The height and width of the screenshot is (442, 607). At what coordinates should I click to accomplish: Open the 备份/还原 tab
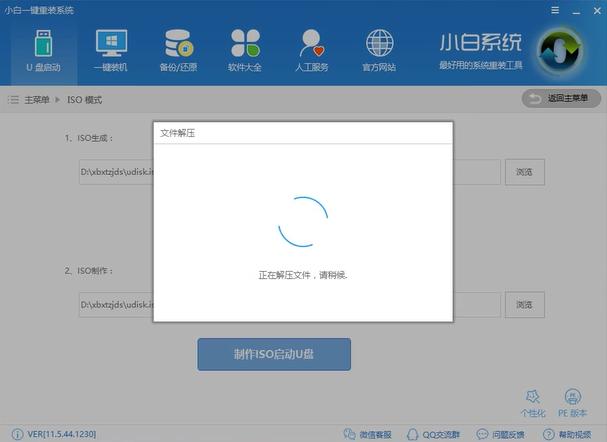pyautogui.click(x=178, y=50)
